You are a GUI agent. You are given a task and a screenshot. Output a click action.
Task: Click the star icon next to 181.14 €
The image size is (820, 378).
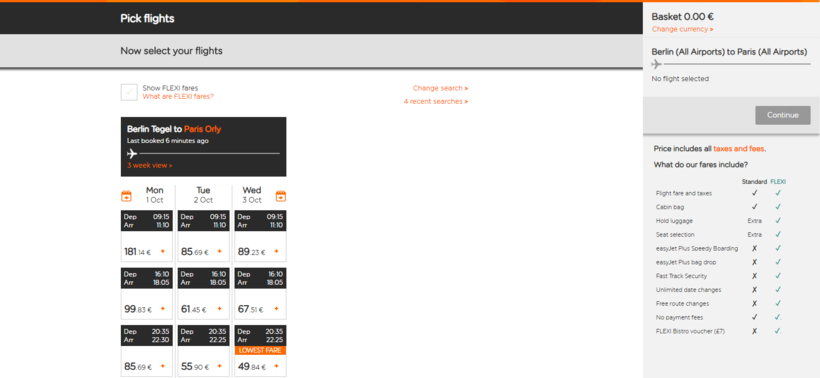click(163, 251)
